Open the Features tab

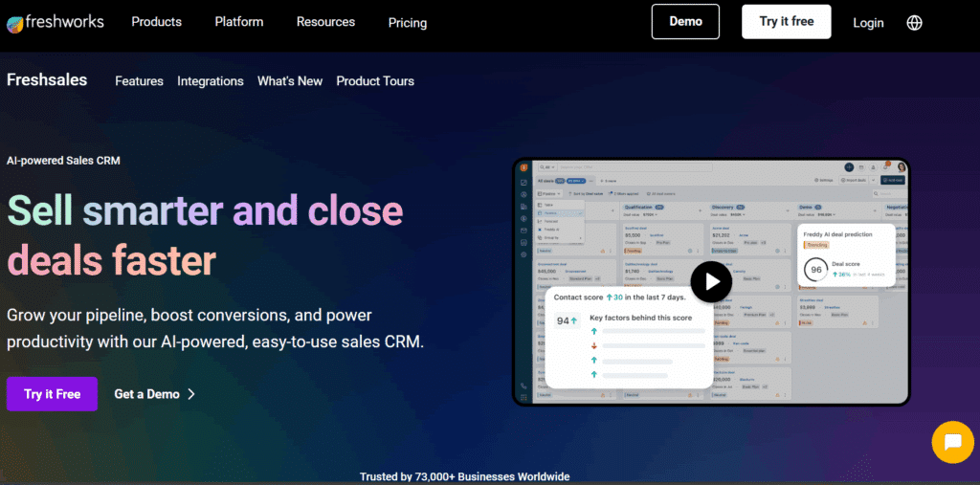139,81
